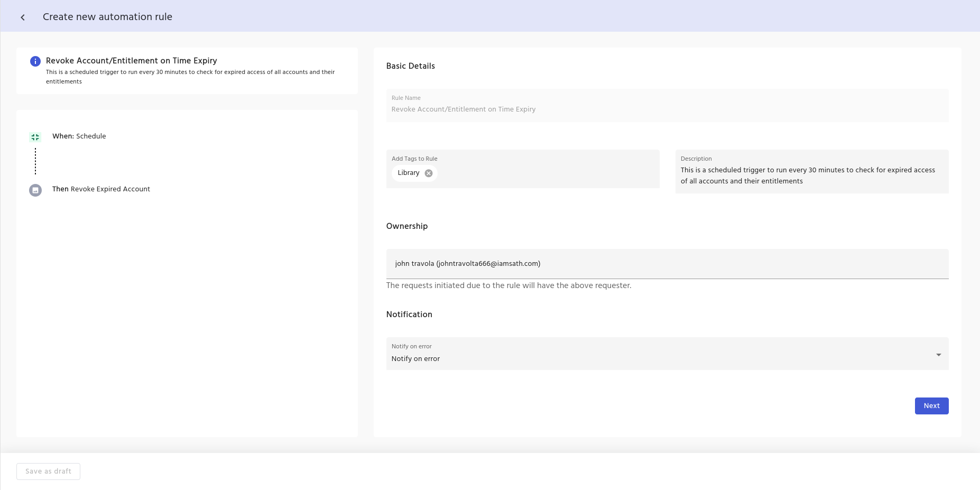Open the Then Revoke Expired Account step
The image size is (980, 490).
click(101, 189)
